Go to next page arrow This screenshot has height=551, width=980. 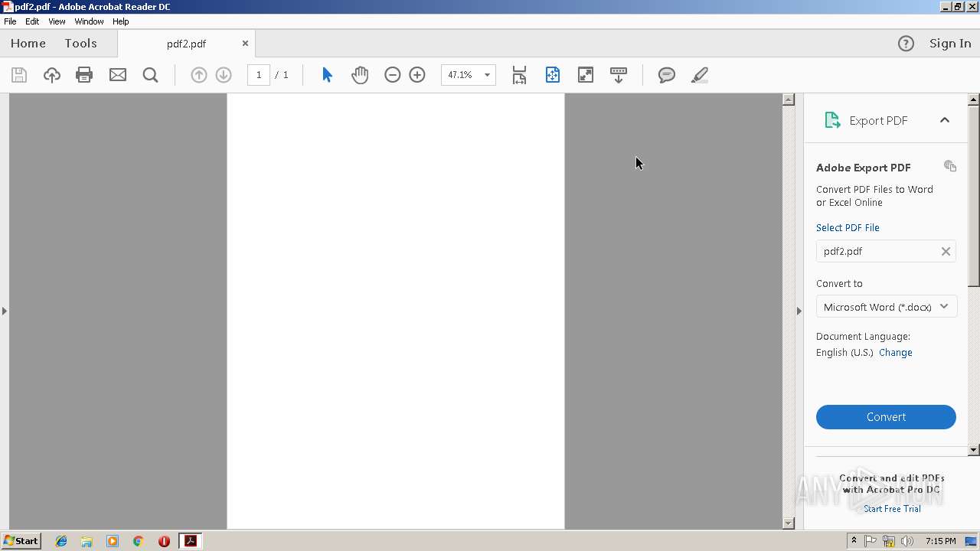tap(224, 75)
